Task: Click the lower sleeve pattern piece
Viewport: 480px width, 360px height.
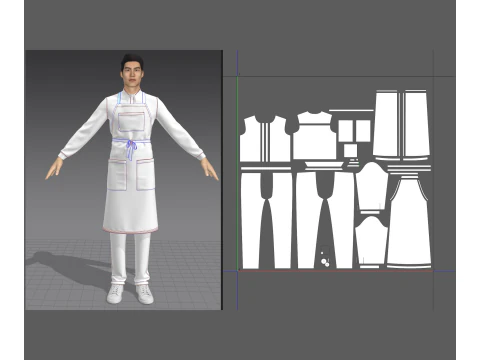Action: 371,241
